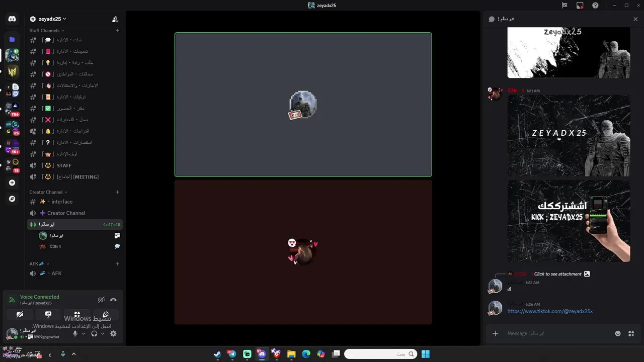Open the TikTok zeyadx25x link

tap(550, 311)
